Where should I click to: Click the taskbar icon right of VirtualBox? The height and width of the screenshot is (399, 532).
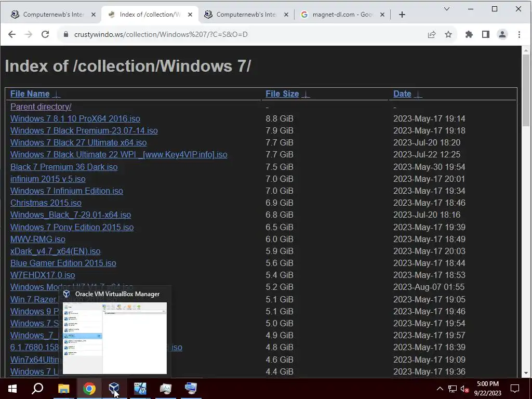(140, 388)
